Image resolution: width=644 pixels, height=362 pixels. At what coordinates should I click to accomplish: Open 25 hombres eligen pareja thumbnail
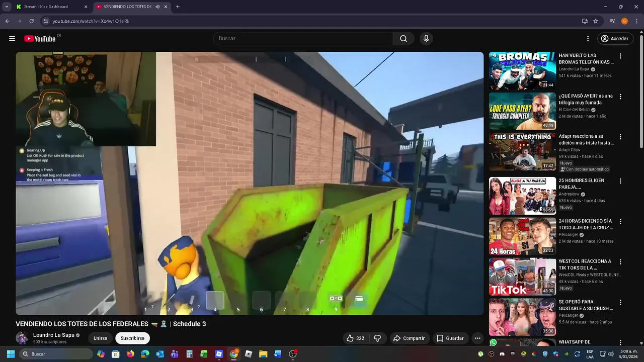click(x=522, y=196)
